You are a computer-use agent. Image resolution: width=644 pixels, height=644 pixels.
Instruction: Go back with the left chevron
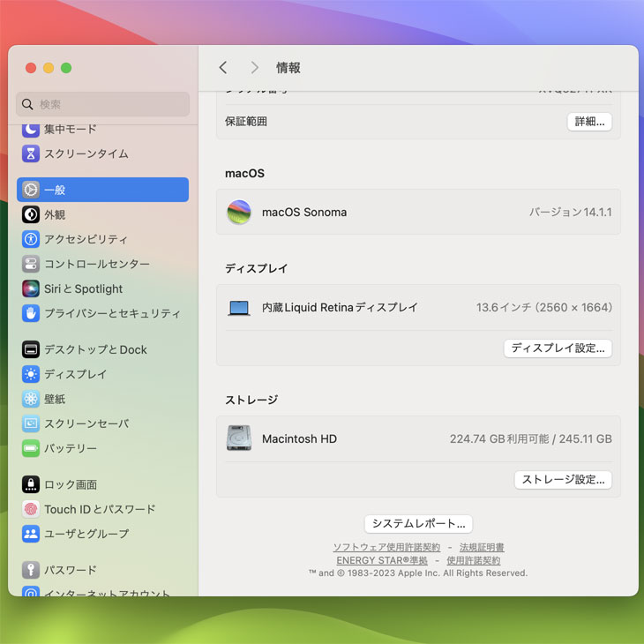tap(223, 67)
